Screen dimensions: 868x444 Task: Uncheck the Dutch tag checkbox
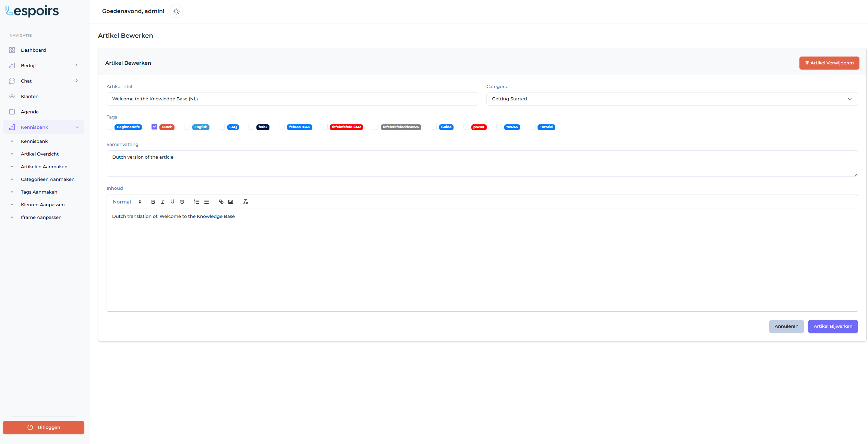pos(155,127)
